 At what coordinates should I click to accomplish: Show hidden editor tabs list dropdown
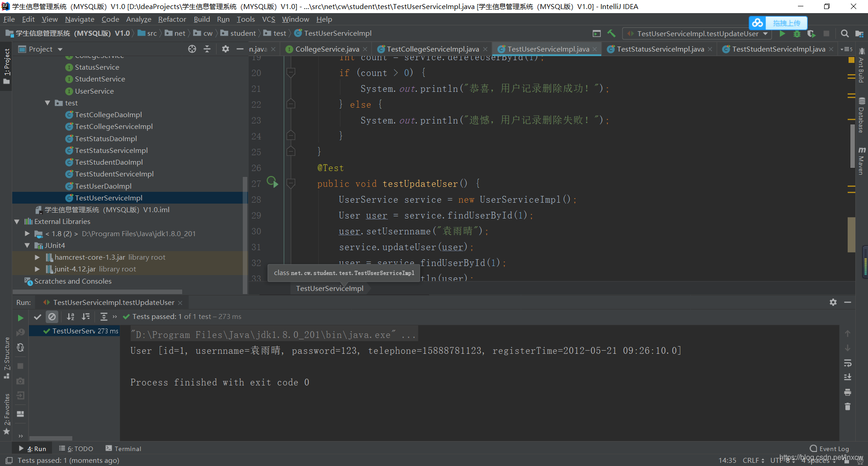(846, 49)
